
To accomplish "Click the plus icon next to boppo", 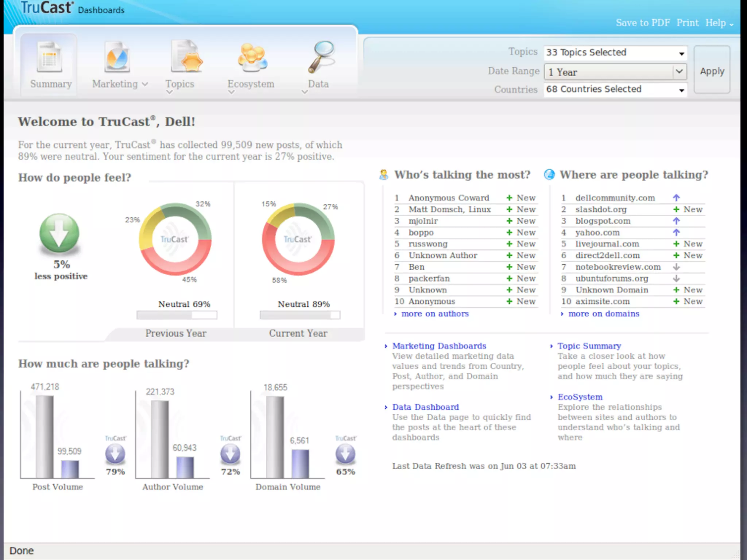I will click(x=509, y=232).
